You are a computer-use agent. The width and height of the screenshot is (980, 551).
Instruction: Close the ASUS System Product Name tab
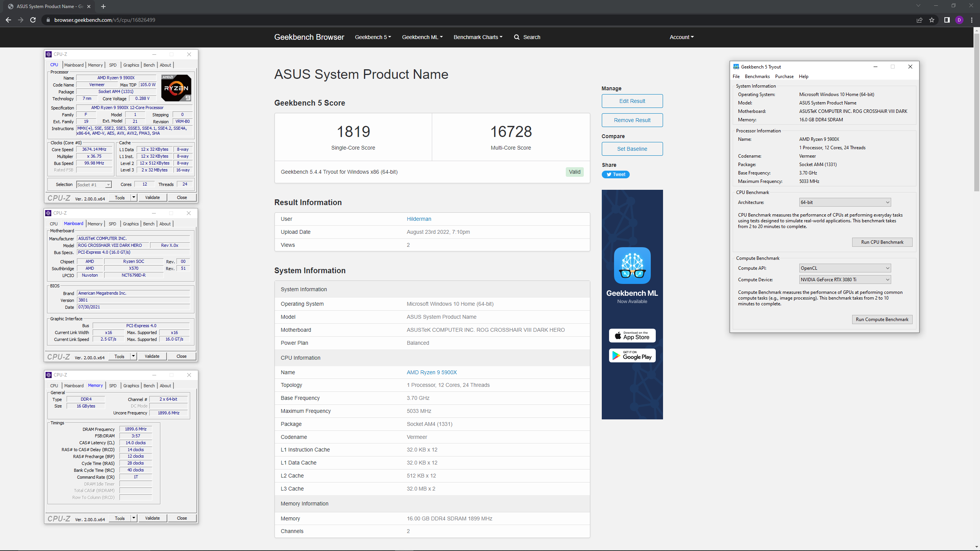click(89, 7)
